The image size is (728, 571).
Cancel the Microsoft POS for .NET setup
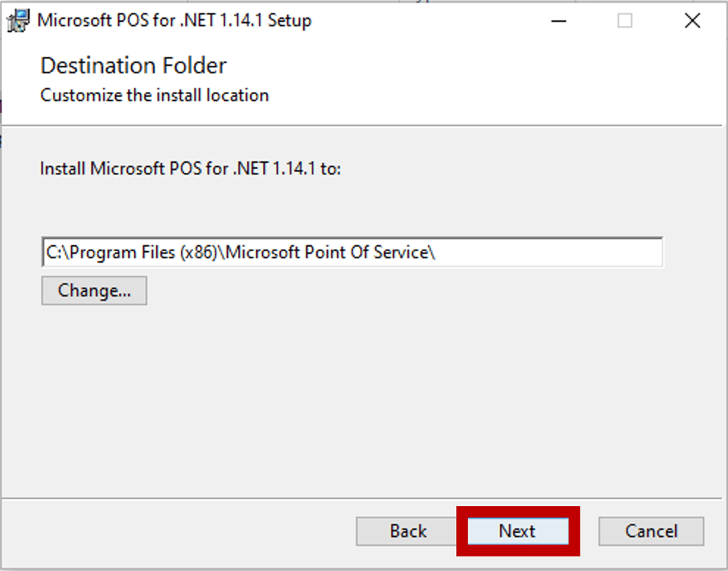coord(651,531)
